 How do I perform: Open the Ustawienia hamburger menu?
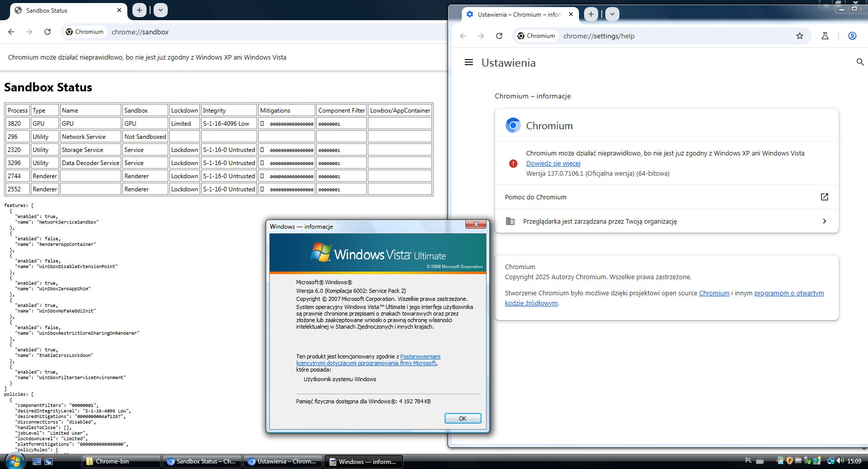coord(469,62)
